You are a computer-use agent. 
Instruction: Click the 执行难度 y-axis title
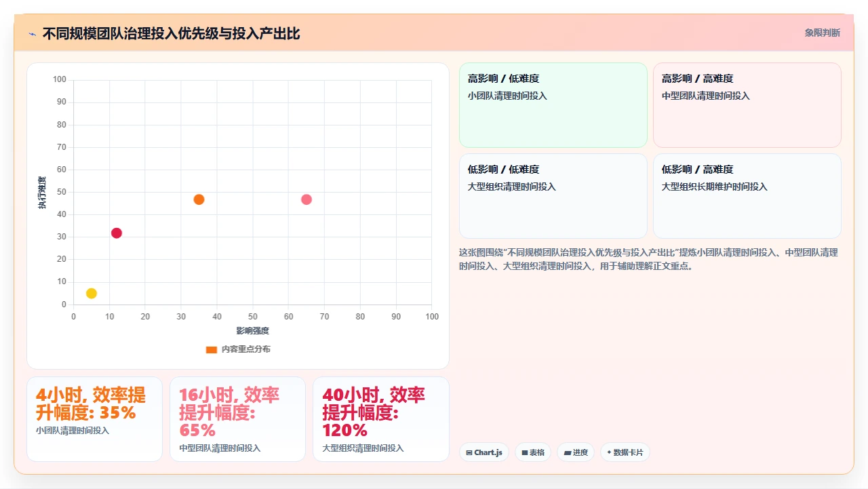(42, 193)
